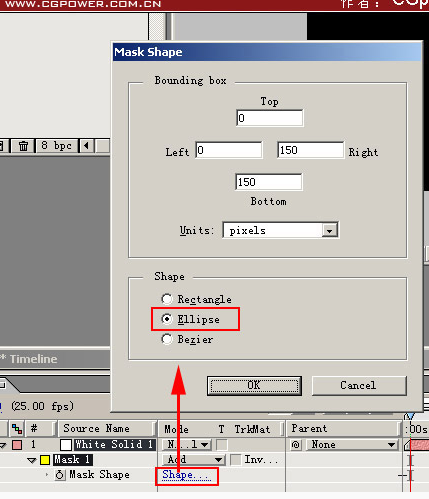Confirm the Mask Shape dialog with OK

click(x=254, y=386)
